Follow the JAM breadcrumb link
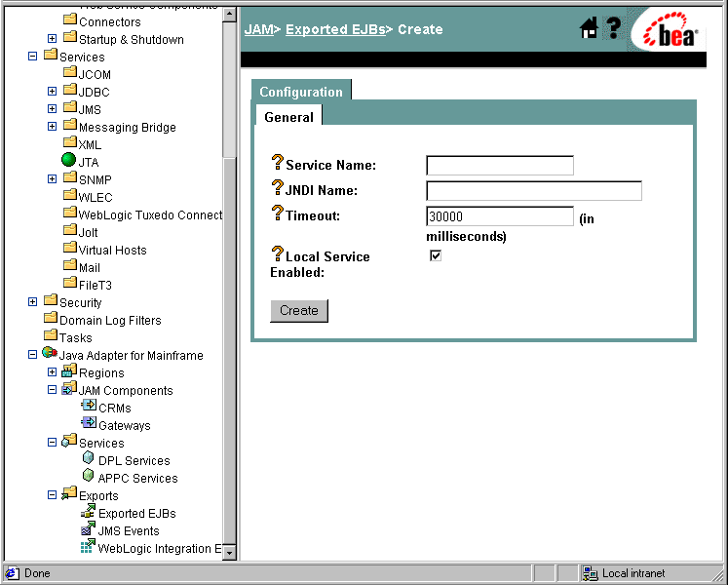Screen dimensions: 728x585 (258, 29)
